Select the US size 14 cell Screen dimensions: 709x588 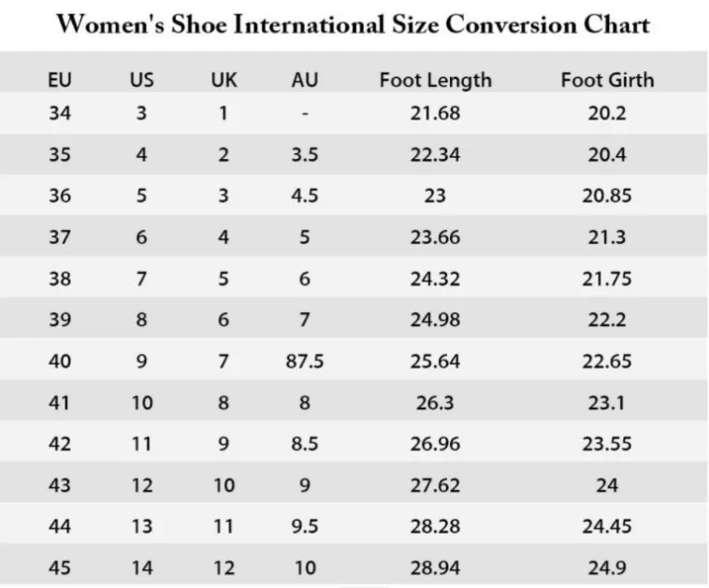point(141,566)
